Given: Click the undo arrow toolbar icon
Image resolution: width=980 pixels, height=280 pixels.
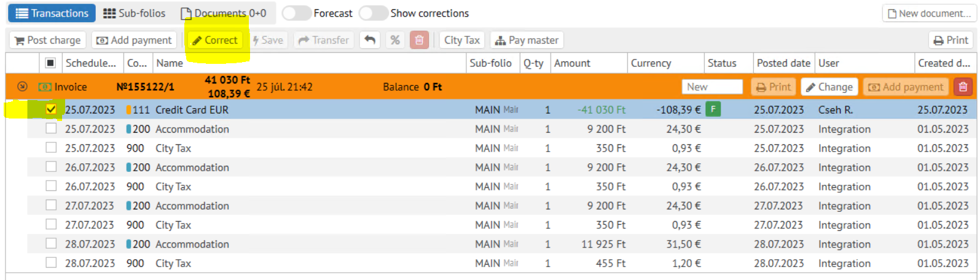Looking at the screenshot, I should [x=370, y=40].
